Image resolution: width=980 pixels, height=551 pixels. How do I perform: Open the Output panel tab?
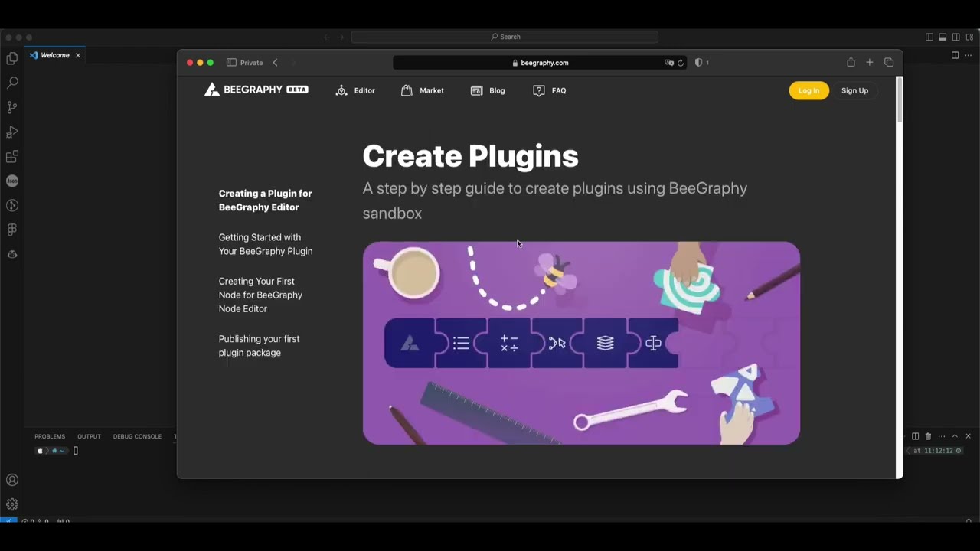tap(89, 436)
